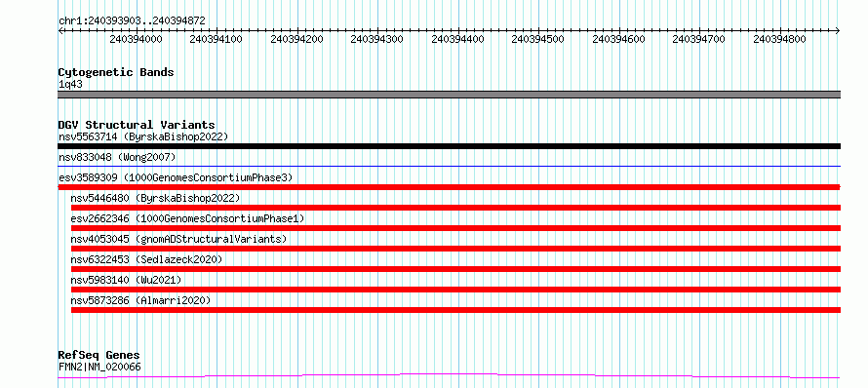Click ruler position 240394000

(137, 40)
